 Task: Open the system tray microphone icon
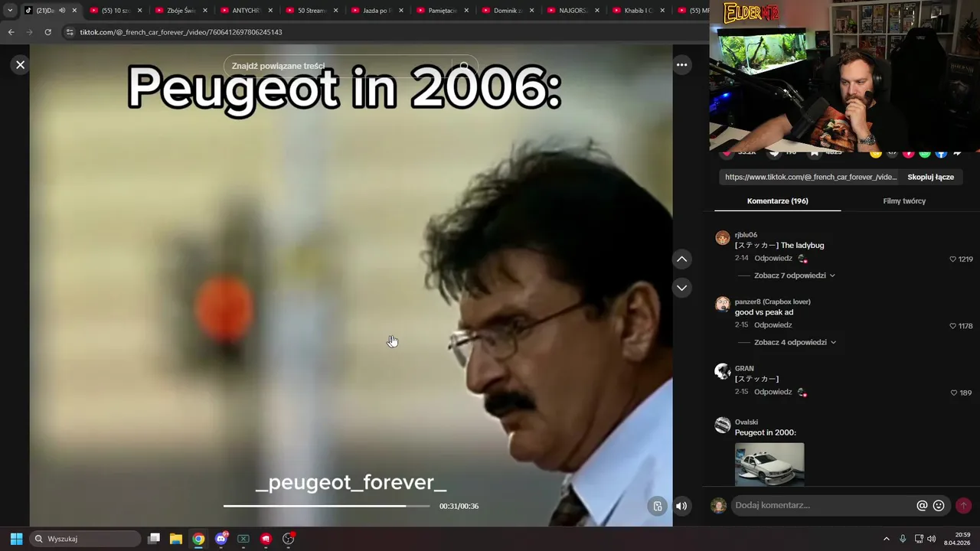click(x=903, y=539)
